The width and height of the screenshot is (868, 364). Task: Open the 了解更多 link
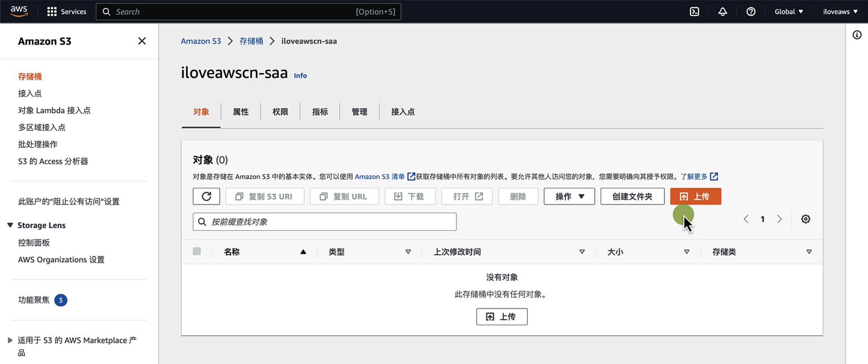pos(694,177)
